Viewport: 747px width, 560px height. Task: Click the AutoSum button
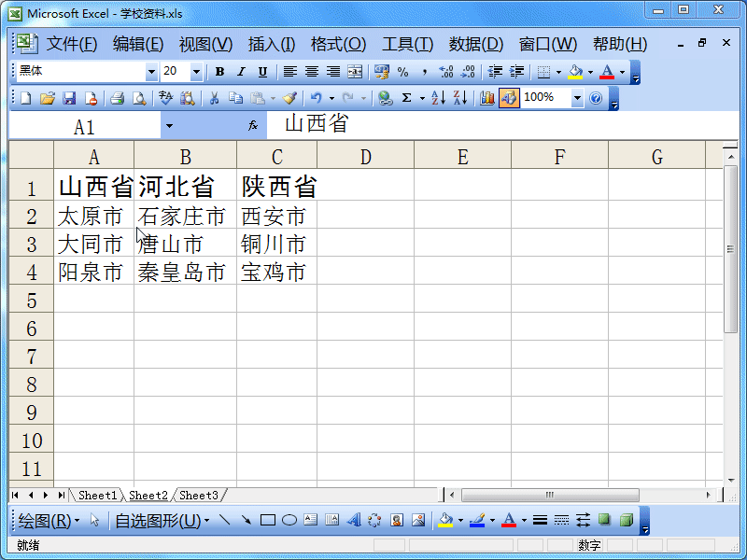coord(406,99)
